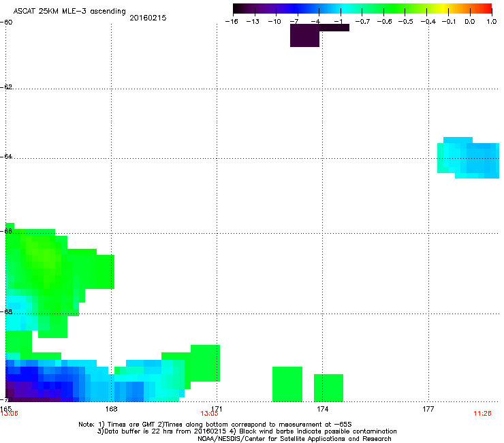This screenshot has height=443, width=504.
Task: Click the dark purple data patch near the top
Action: (304, 35)
